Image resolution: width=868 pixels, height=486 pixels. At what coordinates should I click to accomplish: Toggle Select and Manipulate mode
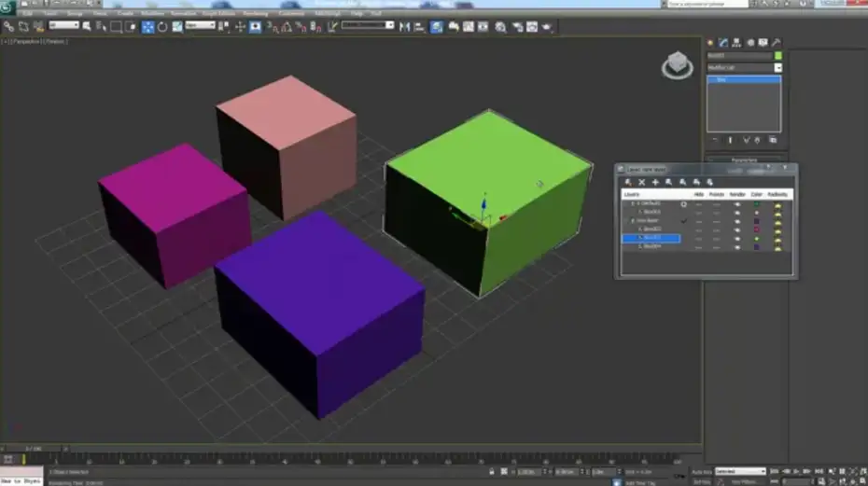point(240,26)
